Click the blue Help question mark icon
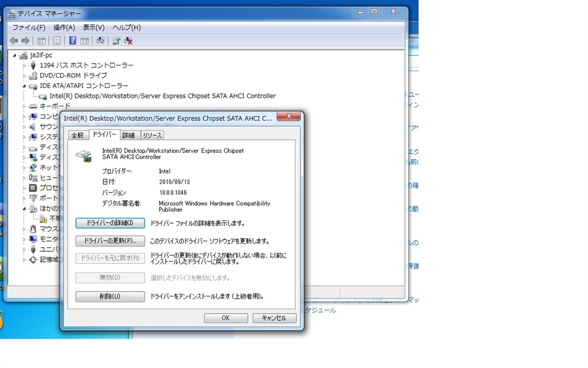588x368 pixels. (73, 41)
